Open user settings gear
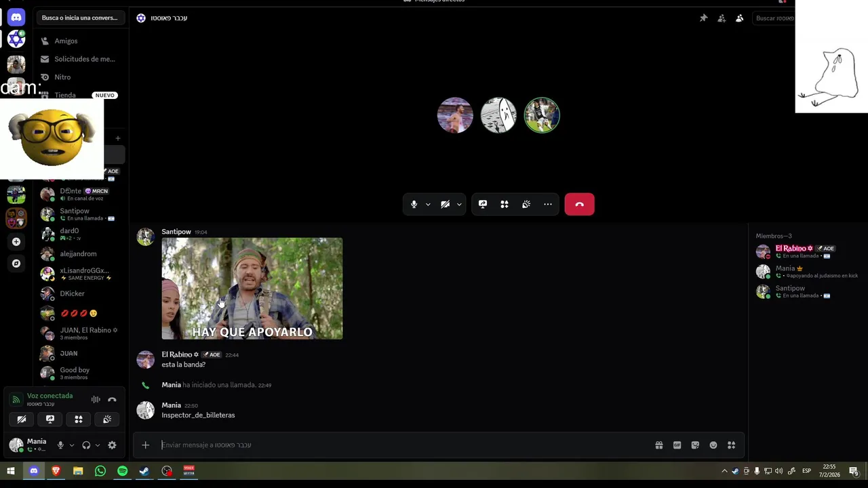 coord(112,445)
